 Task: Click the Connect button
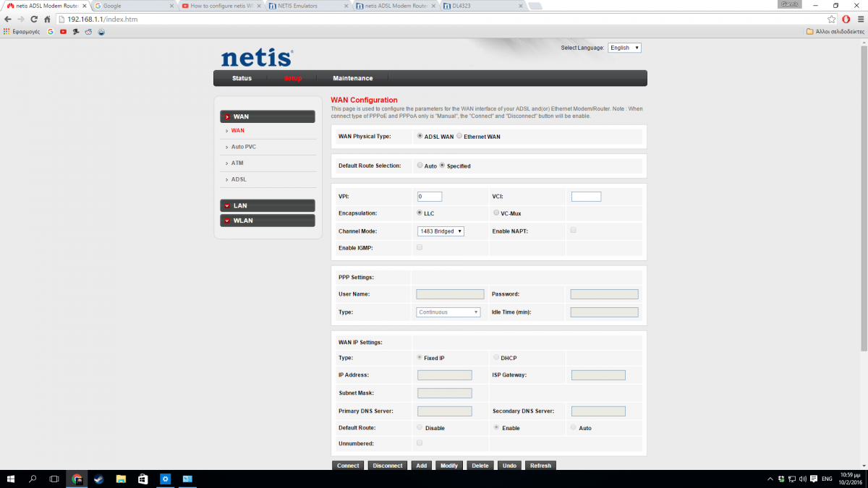[x=348, y=466]
